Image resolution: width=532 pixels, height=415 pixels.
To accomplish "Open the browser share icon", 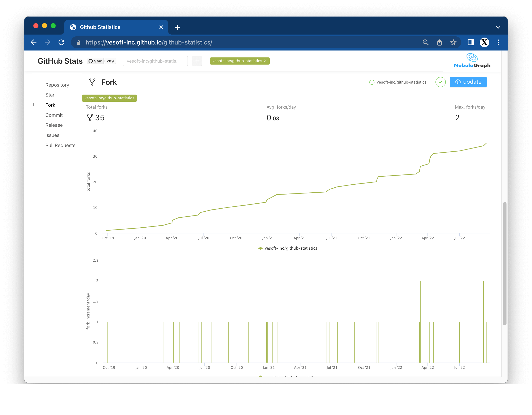I will [439, 42].
